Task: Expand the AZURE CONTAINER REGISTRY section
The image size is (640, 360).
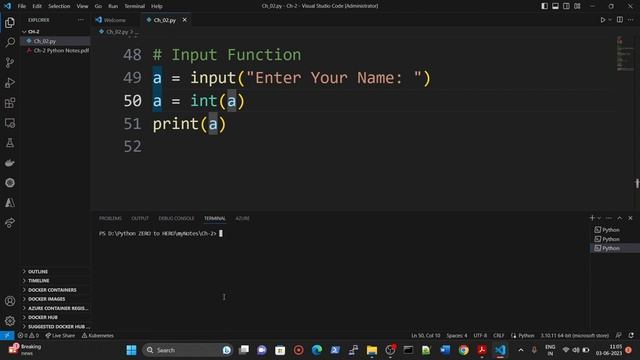Action: (x=55, y=308)
